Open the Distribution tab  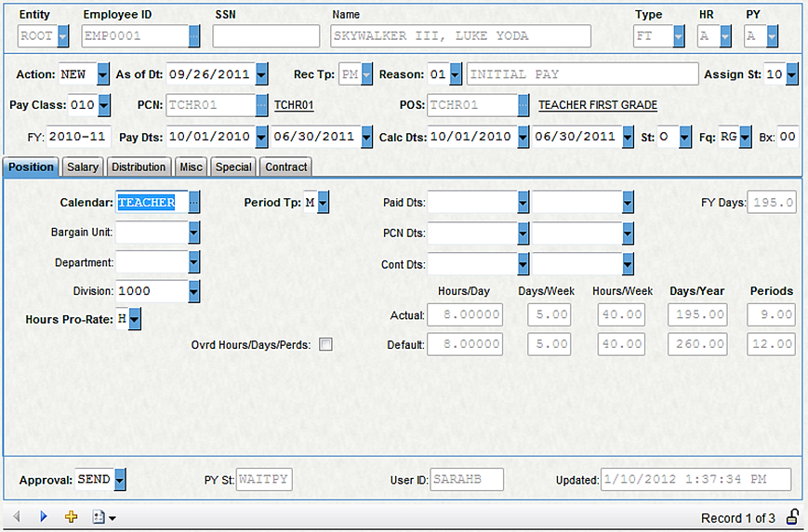pyautogui.click(x=139, y=166)
